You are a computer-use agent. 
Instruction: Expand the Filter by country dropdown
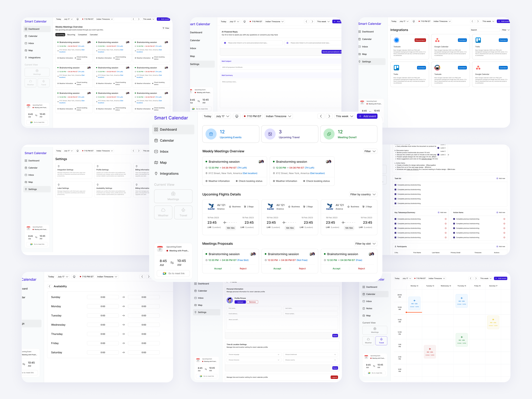tap(363, 194)
